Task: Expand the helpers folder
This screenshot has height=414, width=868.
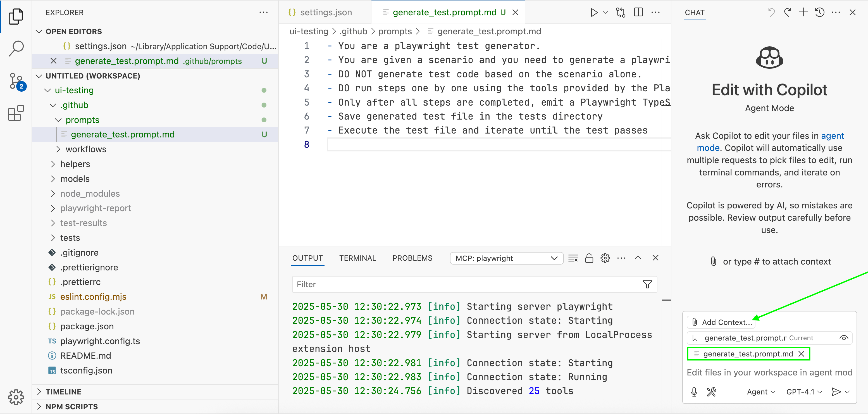Action: pos(53,164)
